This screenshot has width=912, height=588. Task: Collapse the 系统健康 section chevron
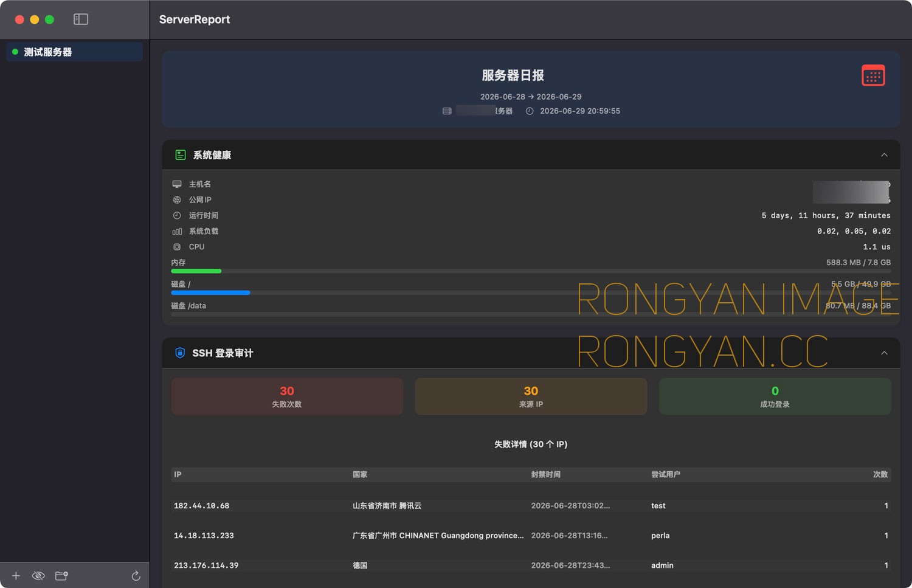click(x=884, y=155)
